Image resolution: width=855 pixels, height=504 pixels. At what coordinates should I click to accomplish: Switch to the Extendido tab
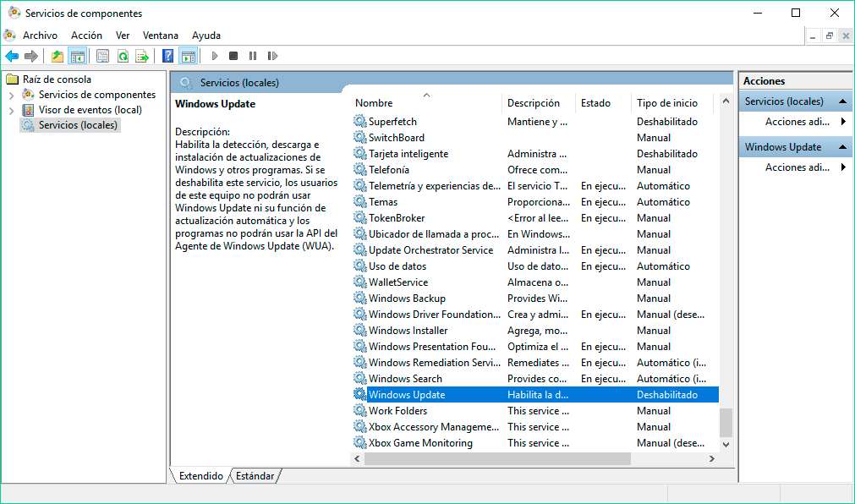(201, 475)
